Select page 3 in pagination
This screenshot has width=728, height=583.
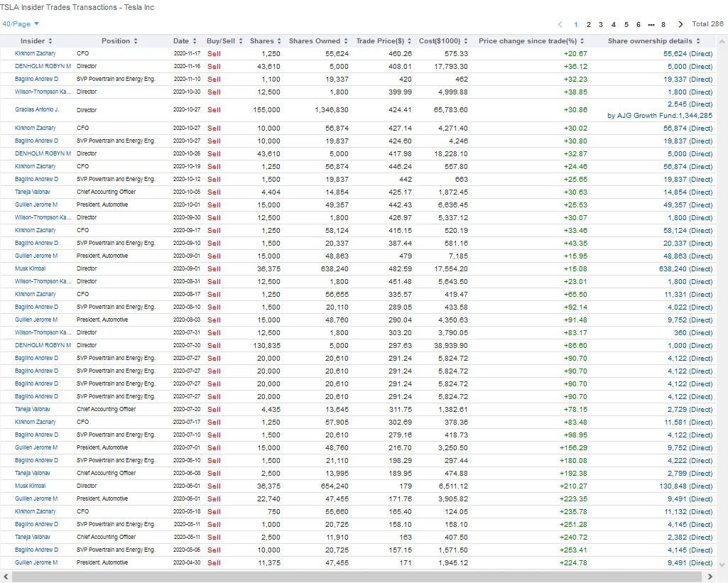click(x=601, y=25)
